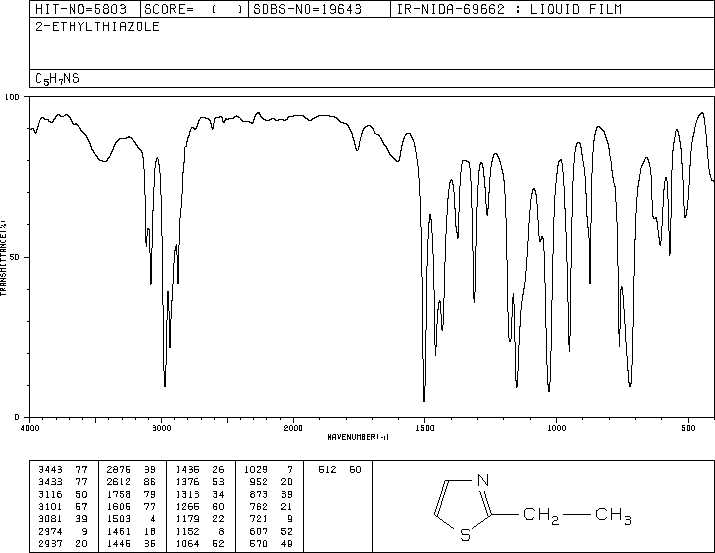The height and width of the screenshot is (553, 715).
Task: Click the WAVENUMBER axis title
Action: click(x=358, y=437)
